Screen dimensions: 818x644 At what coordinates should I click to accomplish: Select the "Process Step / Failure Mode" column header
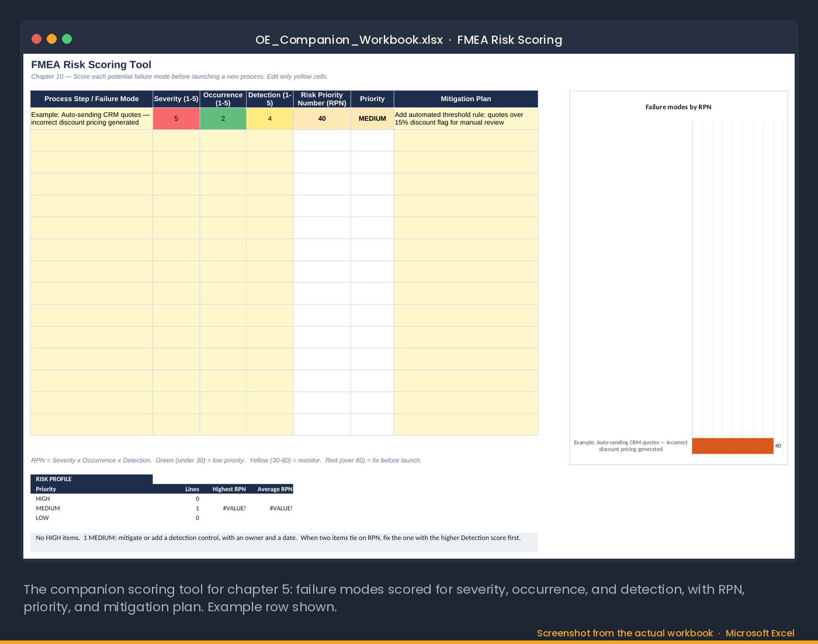pos(92,99)
